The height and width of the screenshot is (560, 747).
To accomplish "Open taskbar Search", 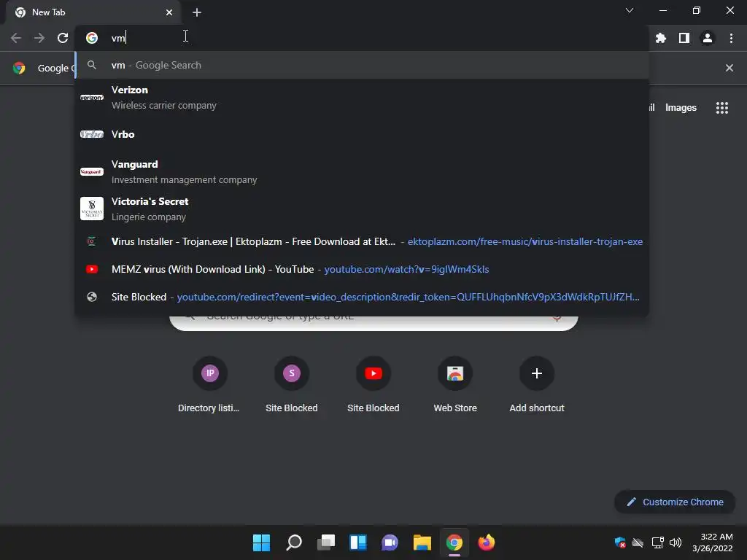I will [x=294, y=542].
